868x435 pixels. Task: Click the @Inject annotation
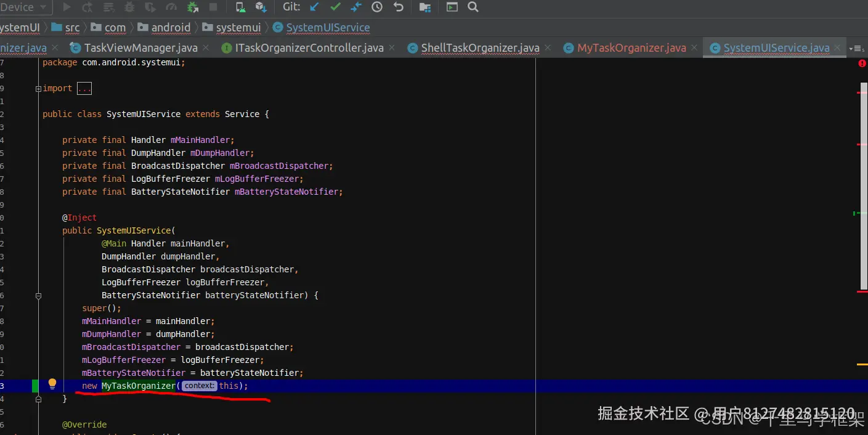coord(79,218)
